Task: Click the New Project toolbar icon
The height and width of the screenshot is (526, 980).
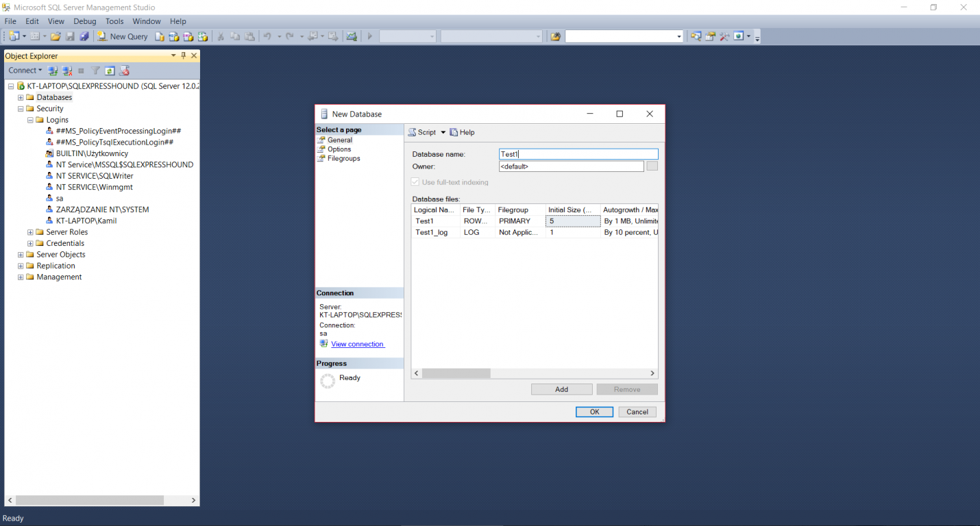Action: (x=14, y=36)
